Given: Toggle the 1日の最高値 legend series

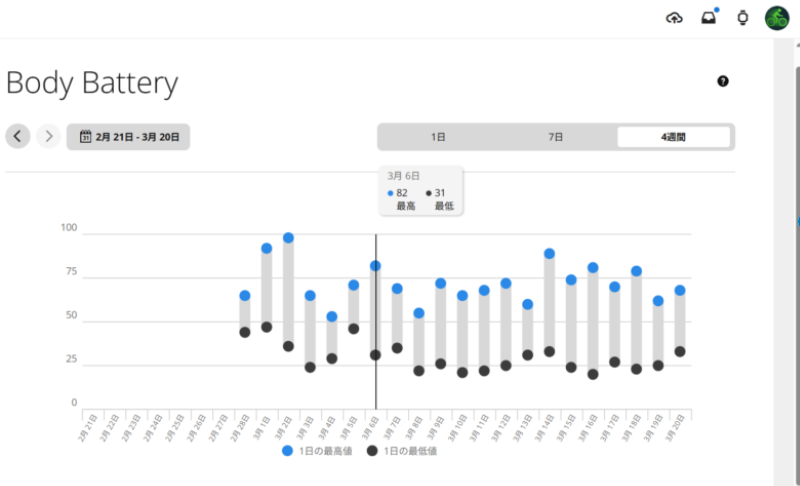Looking at the screenshot, I should pos(314,451).
